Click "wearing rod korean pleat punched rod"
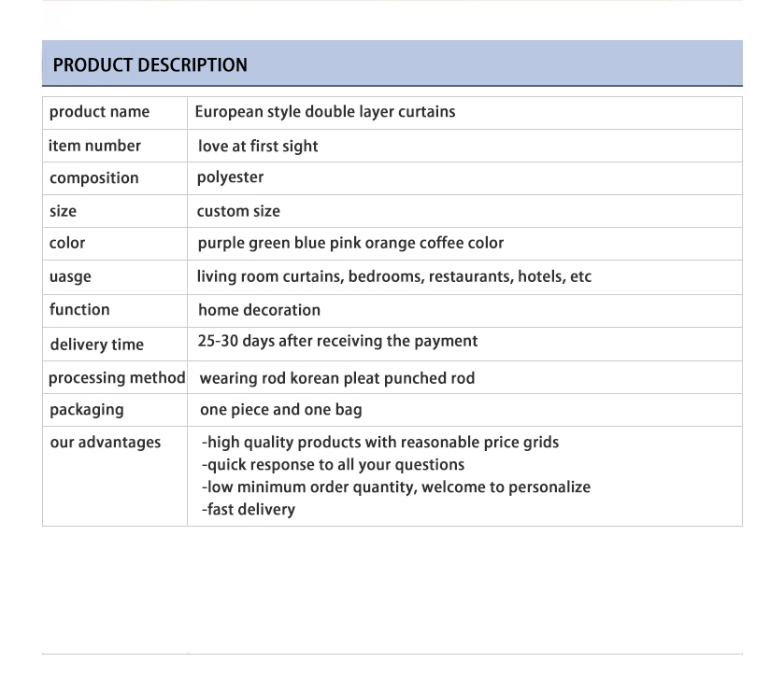This screenshot has width=784, height=677. tap(336, 378)
